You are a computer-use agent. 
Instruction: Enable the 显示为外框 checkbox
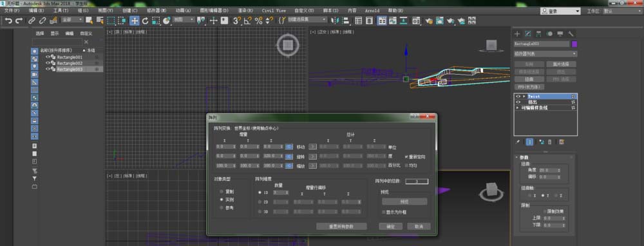coord(384,212)
